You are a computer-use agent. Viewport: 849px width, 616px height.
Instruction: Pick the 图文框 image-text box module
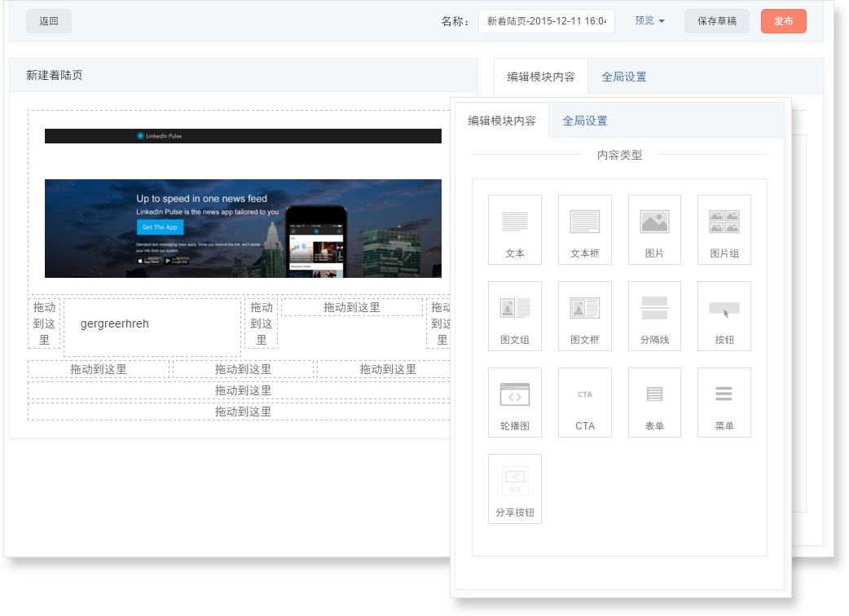click(x=584, y=315)
